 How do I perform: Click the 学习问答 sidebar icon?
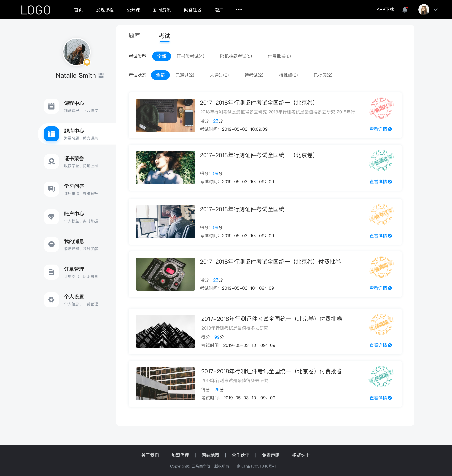click(x=51, y=189)
